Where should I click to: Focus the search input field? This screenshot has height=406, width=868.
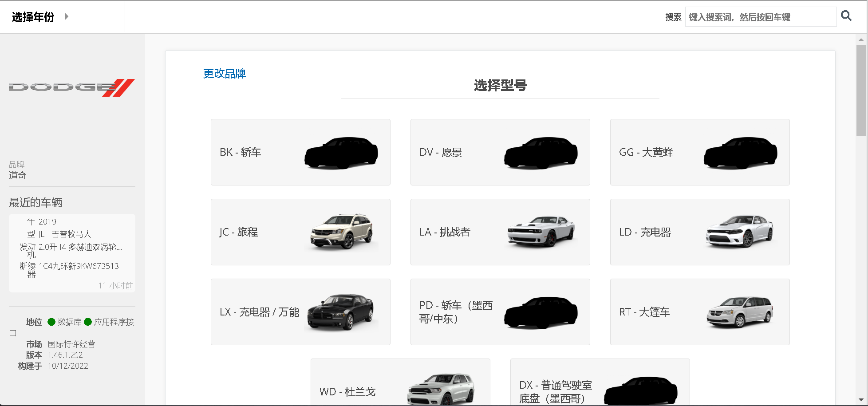(x=760, y=17)
